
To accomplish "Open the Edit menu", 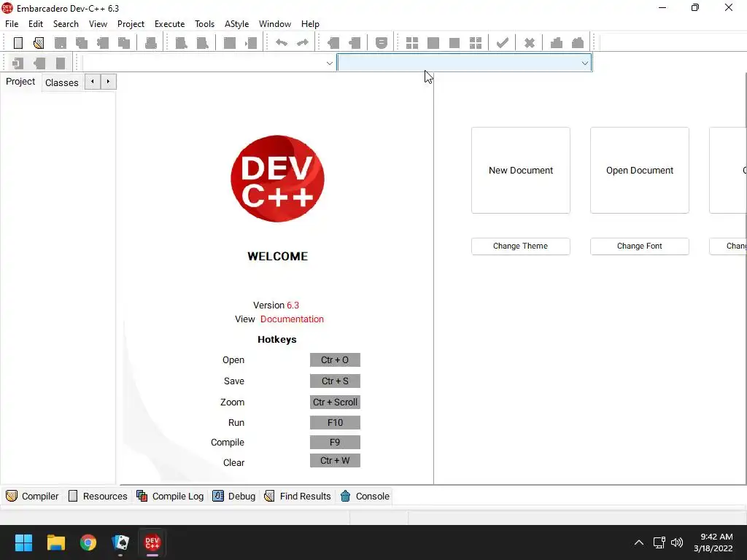I will point(36,24).
